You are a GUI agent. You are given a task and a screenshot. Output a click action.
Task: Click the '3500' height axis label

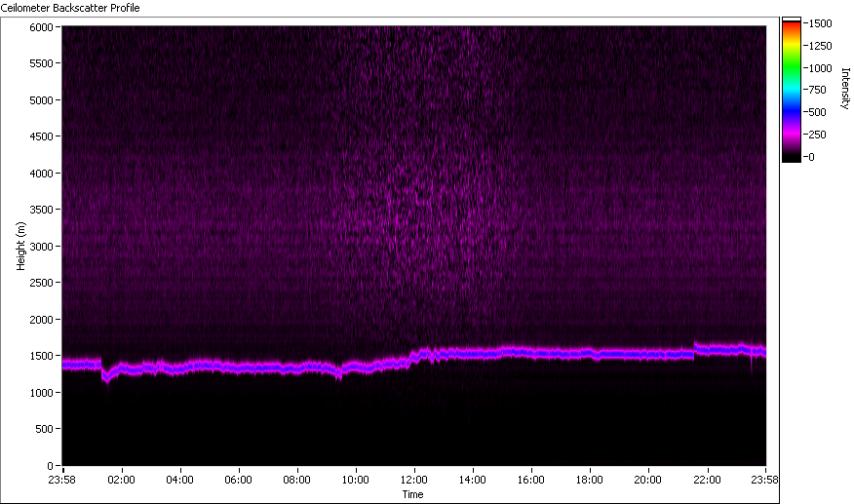[x=41, y=210]
